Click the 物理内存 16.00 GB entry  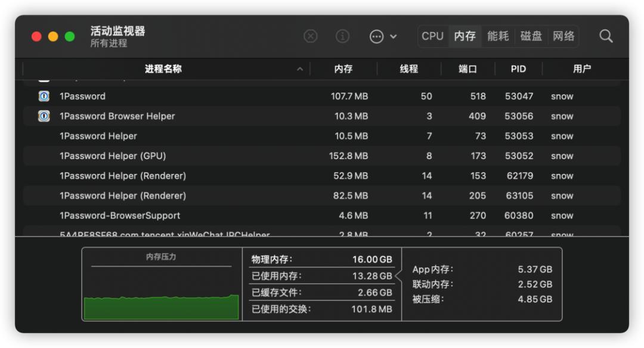click(321, 259)
